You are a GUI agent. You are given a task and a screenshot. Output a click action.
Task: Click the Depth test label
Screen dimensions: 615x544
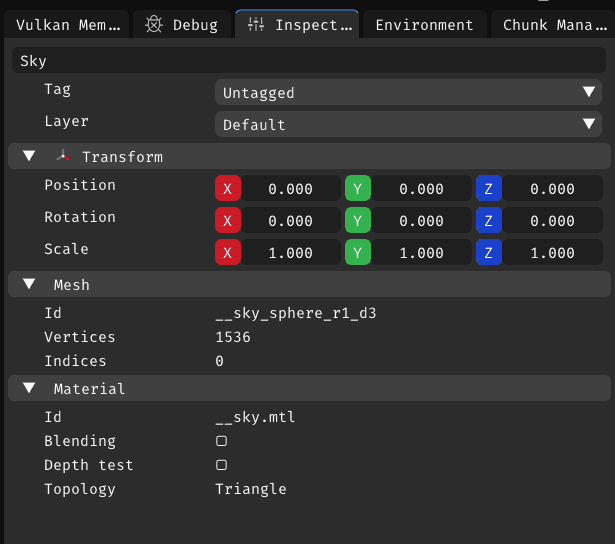[89, 465]
